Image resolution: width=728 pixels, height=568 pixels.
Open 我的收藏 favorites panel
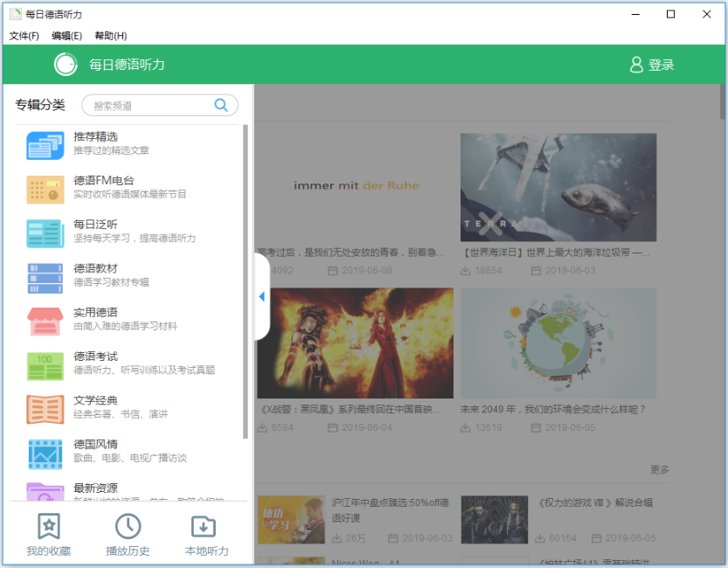point(48,534)
